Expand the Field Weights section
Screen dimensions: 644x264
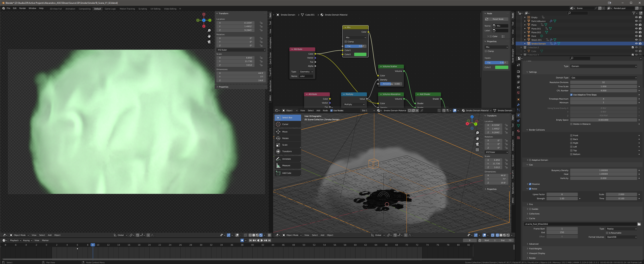point(535,249)
